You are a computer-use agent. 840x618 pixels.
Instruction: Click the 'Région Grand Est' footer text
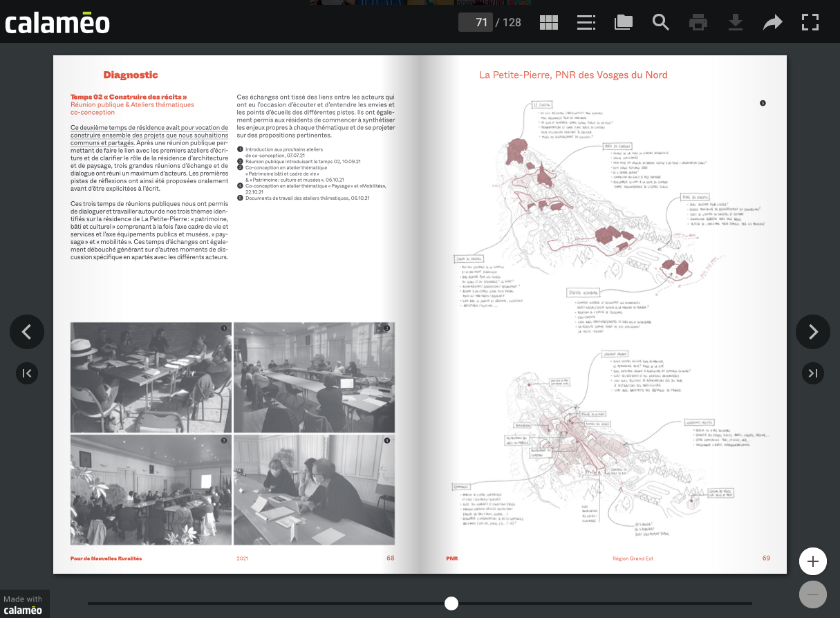coord(633,559)
